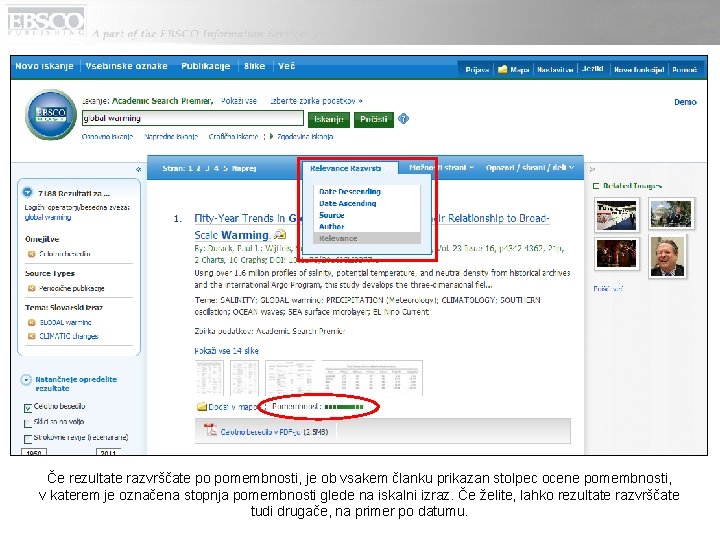Click the PDF icon for full text
720x540 pixels.
click(x=210, y=430)
